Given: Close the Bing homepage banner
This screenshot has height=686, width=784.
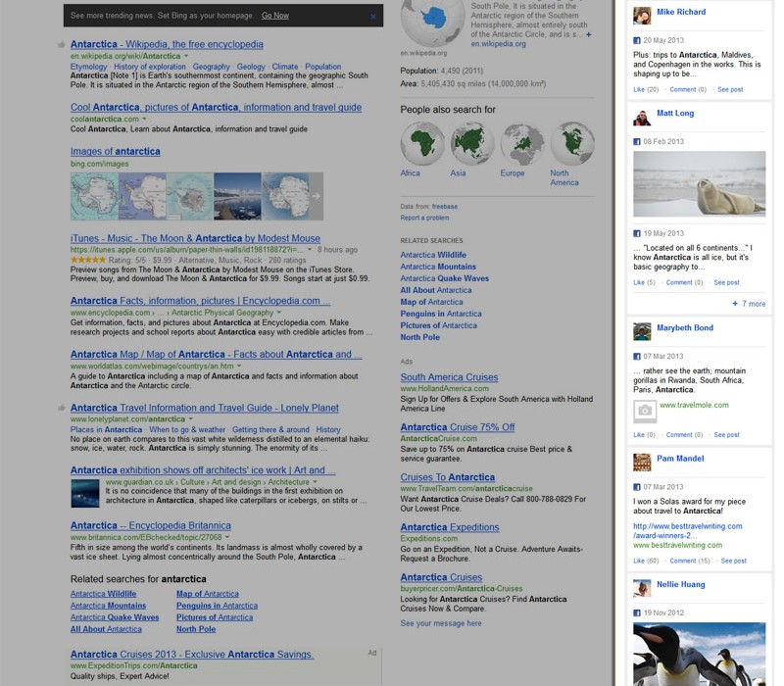Looking at the screenshot, I should [x=372, y=17].
